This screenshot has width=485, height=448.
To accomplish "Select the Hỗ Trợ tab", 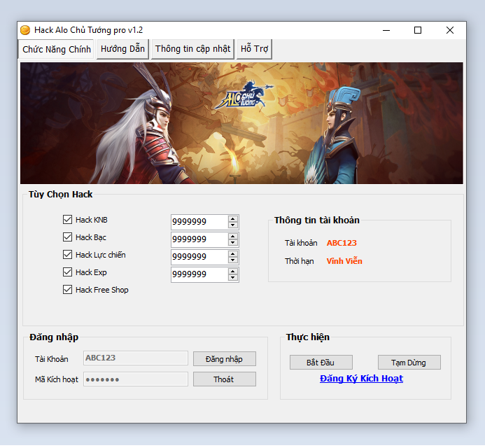I will (254, 49).
